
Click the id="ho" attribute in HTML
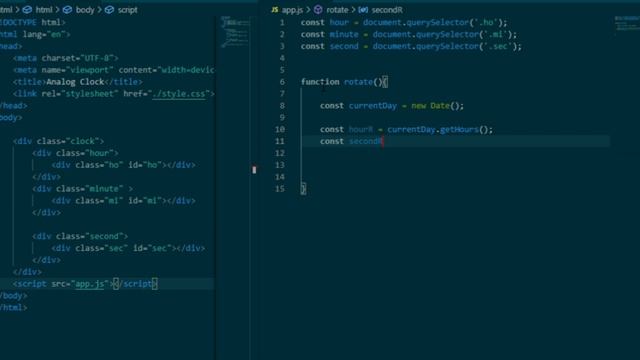pyautogui.click(x=145, y=165)
